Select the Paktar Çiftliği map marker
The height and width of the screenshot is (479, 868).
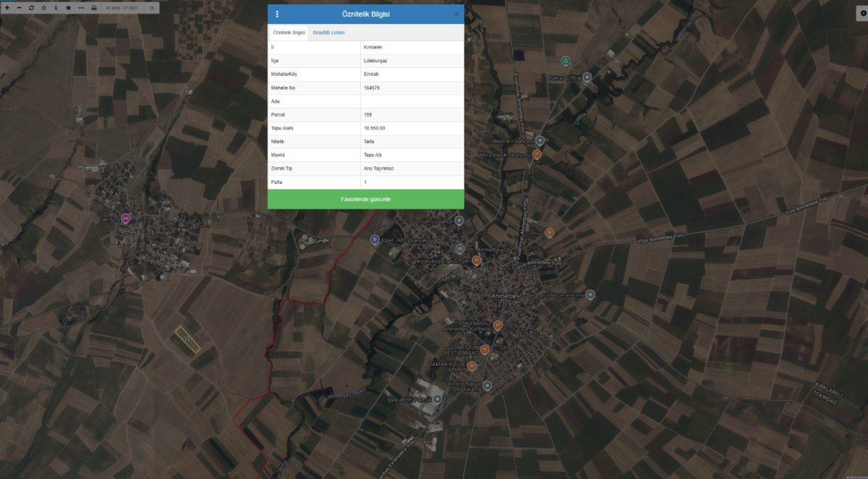pyautogui.click(x=587, y=77)
